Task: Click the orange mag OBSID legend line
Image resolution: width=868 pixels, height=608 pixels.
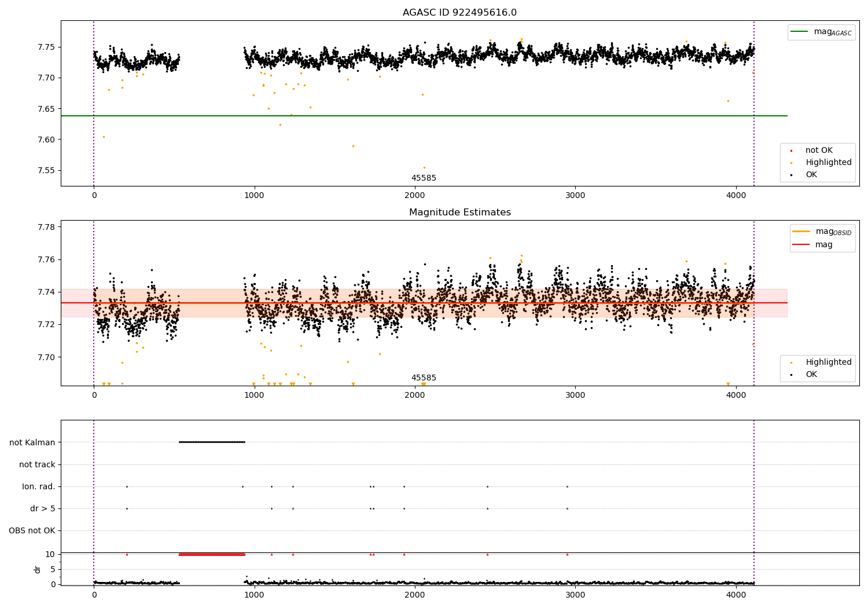Action: click(801, 232)
